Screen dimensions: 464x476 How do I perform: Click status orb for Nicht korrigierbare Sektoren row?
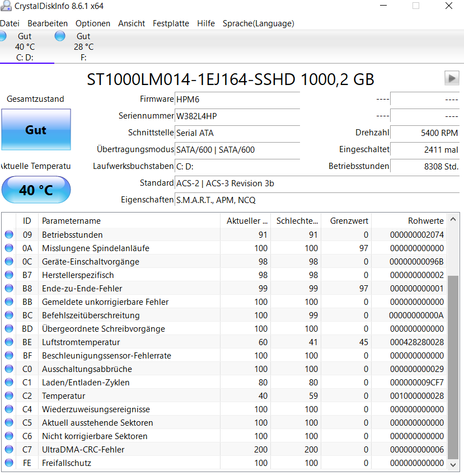point(9,436)
